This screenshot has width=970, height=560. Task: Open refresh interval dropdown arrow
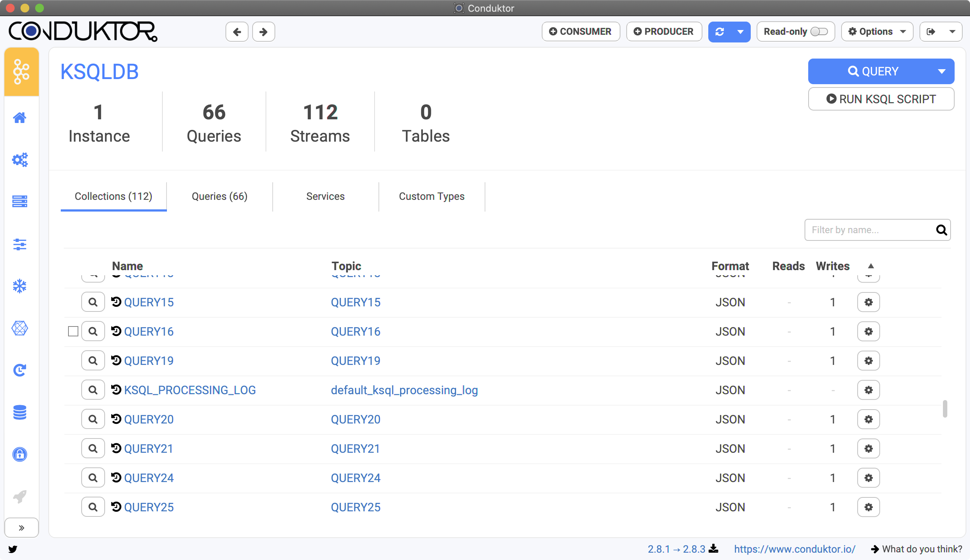coord(740,31)
